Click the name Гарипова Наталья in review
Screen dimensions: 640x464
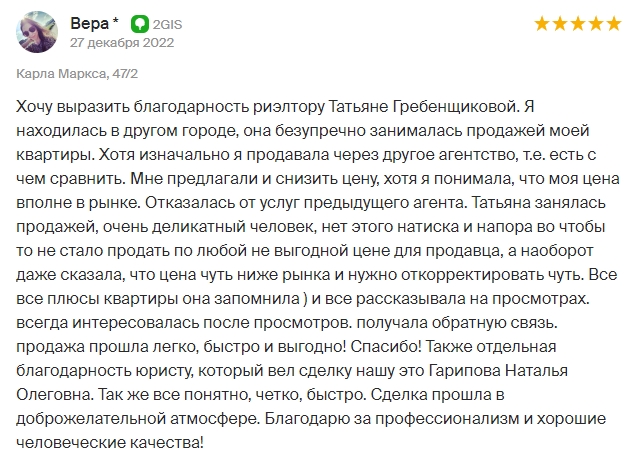(498, 371)
